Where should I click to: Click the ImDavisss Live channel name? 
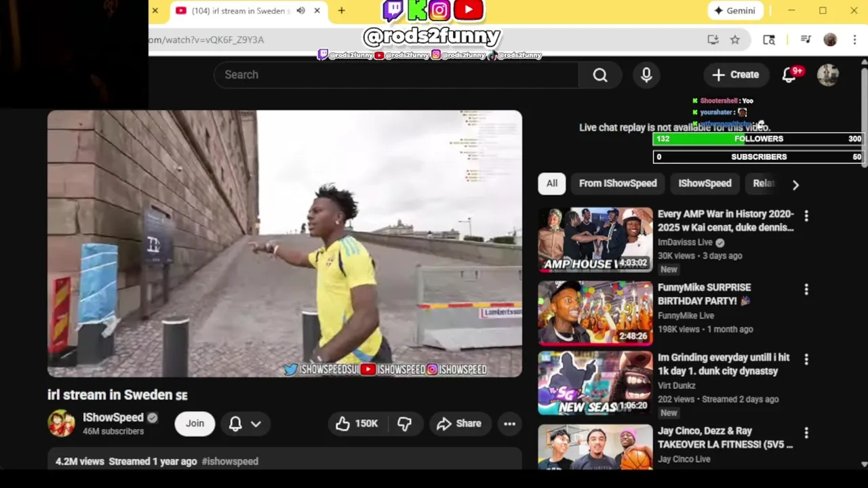click(x=685, y=243)
